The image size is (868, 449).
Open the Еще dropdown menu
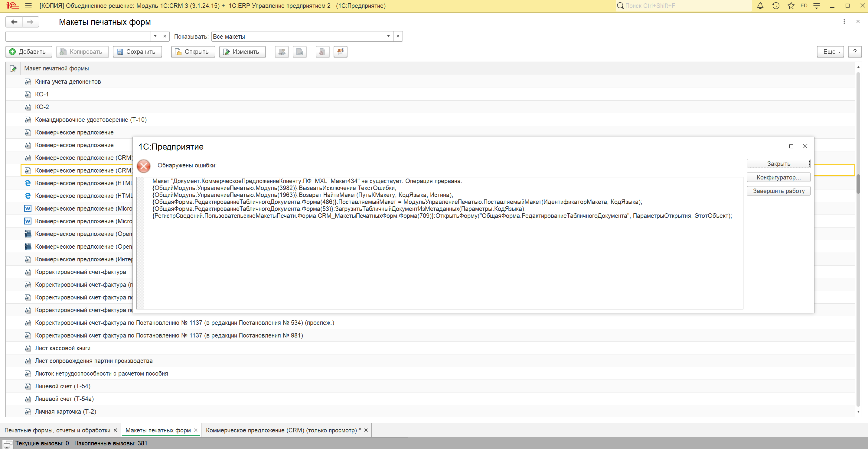point(830,52)
